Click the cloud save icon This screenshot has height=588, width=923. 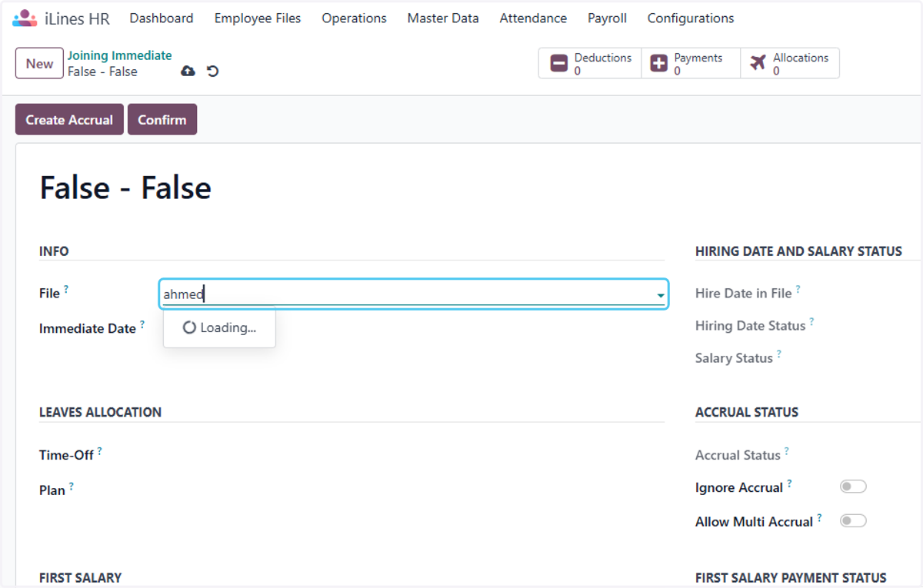point(188,71)
